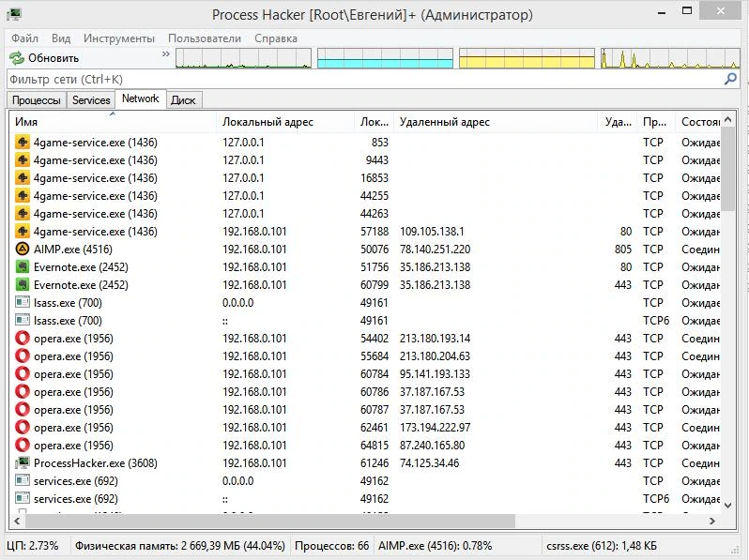Click the Process Hacker title bar icon
Screen dimensions: 749x560
click(x=13, y=15)
